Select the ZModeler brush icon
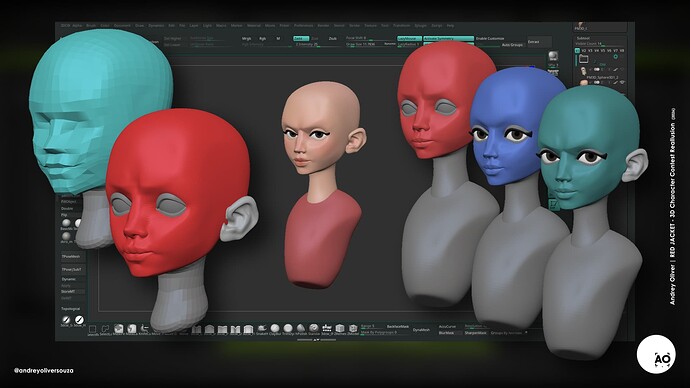The width and height of the screenshot is (690, 388). [x=353, y=328]
